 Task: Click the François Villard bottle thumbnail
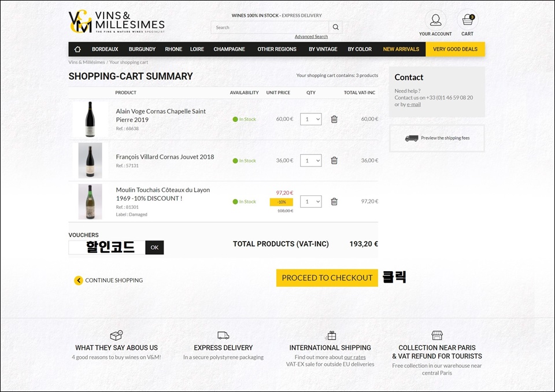point(90,160)
